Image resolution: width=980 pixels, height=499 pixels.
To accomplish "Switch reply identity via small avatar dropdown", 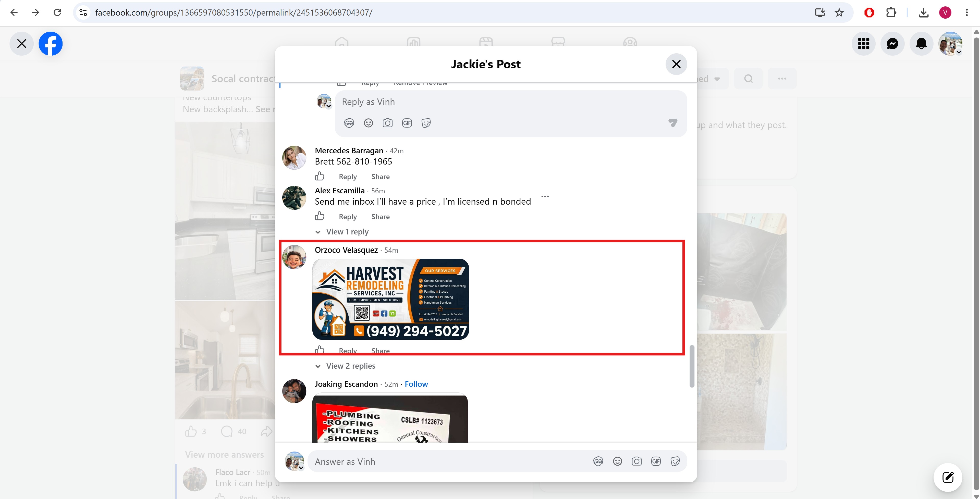I will [324, 102].
